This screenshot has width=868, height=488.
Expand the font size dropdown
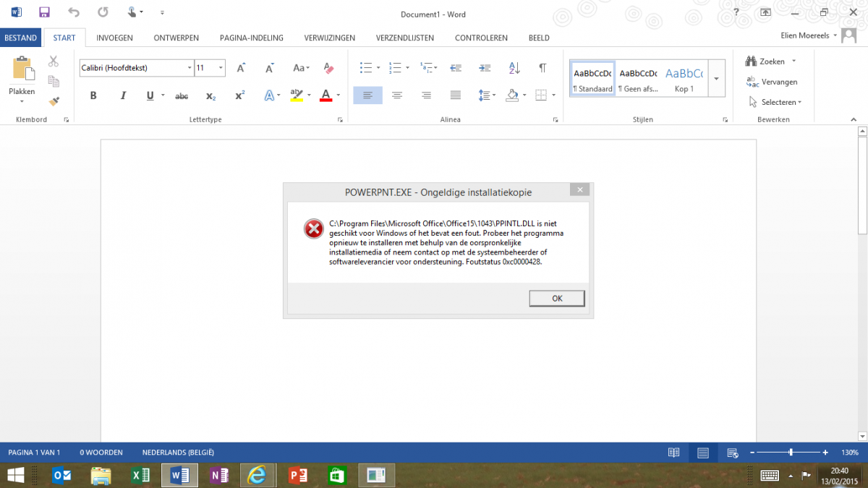[221, 68]
